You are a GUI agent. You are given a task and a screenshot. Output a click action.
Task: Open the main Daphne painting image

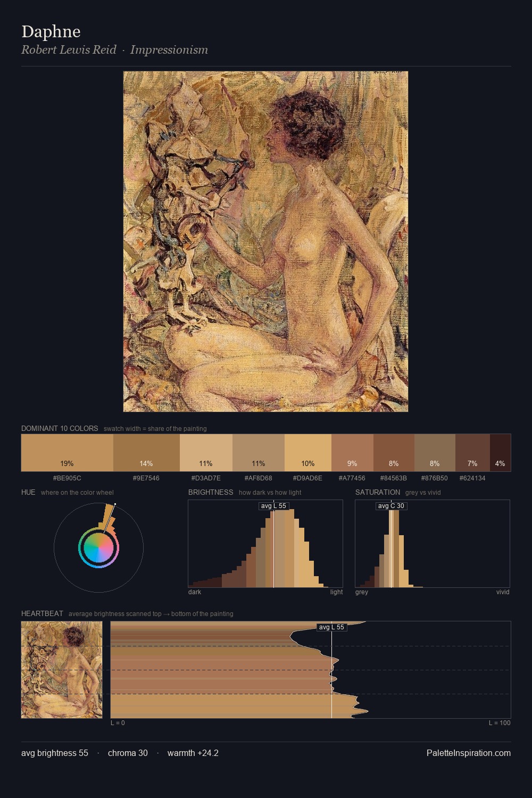(265, 242)
